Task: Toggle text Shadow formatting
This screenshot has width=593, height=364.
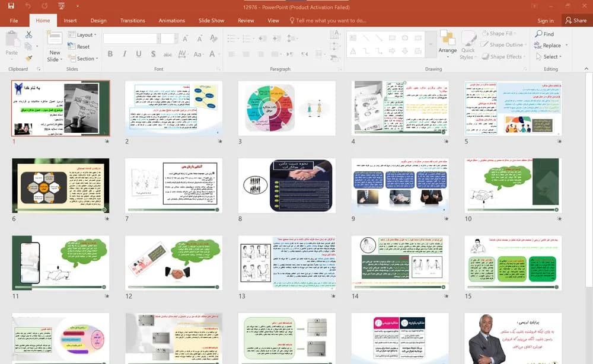Action: [153, 54]
